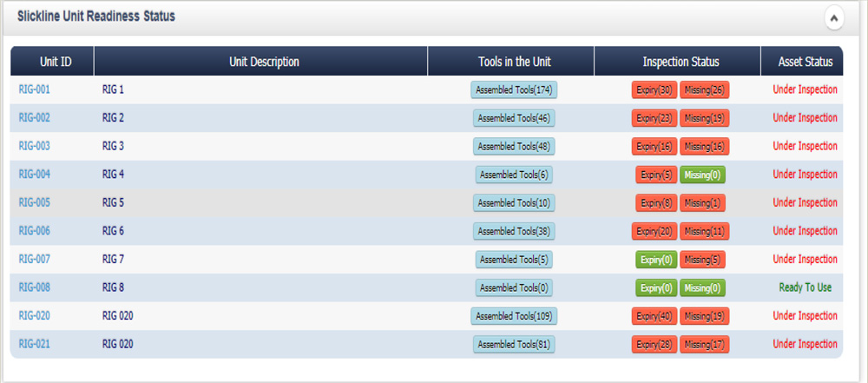The height and width of the screenshot is (383, 868).
Task: Open the RIG-021 unit link
Action: (x=35, y=344)
